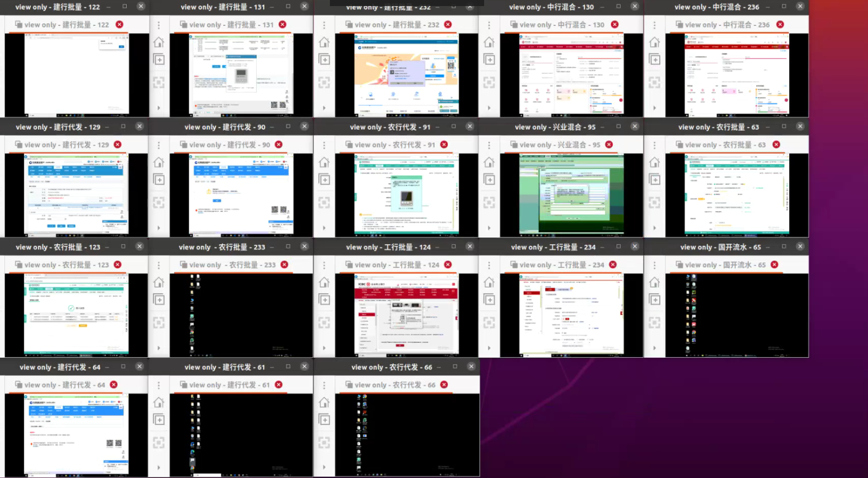This screenshot has width=868, height=478.
Task: Click fullscreen icon in 农行代发 - 91 window sidebar
Action: [x=324, y=203]
